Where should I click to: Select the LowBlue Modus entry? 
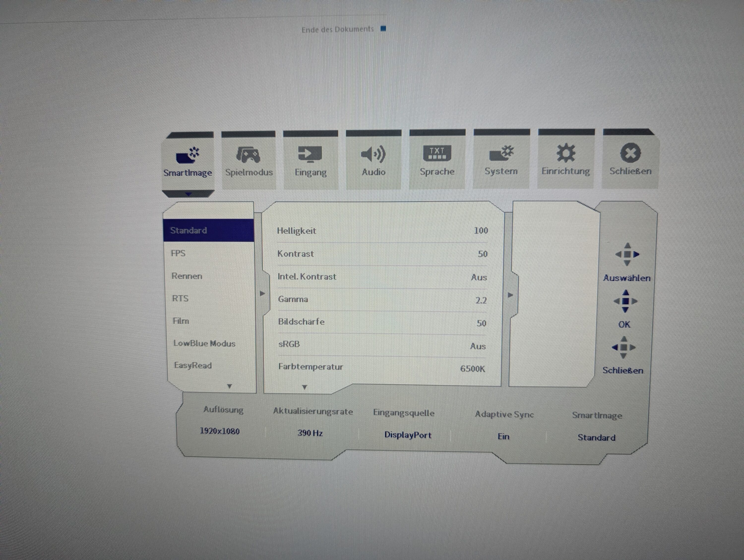pyautogui.click(x=204, y=343)
